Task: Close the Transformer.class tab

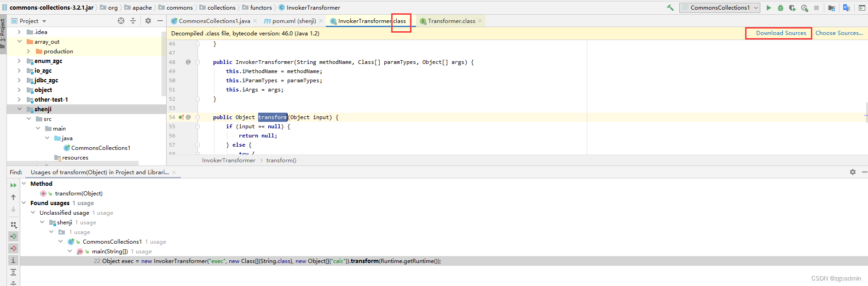Action: [480, 21]
